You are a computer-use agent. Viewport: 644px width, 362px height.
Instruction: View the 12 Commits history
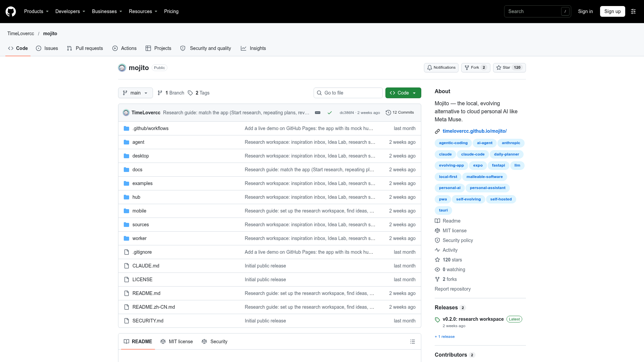[x=400, y=113]
